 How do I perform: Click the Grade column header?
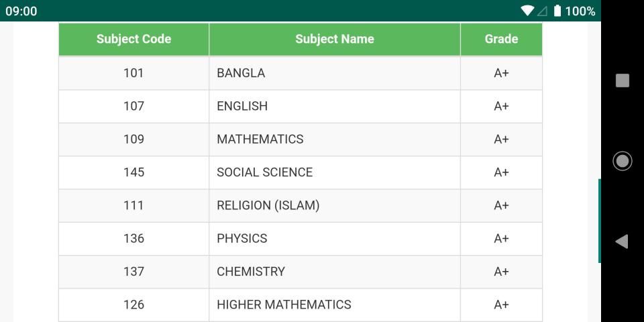click(501, 39)
